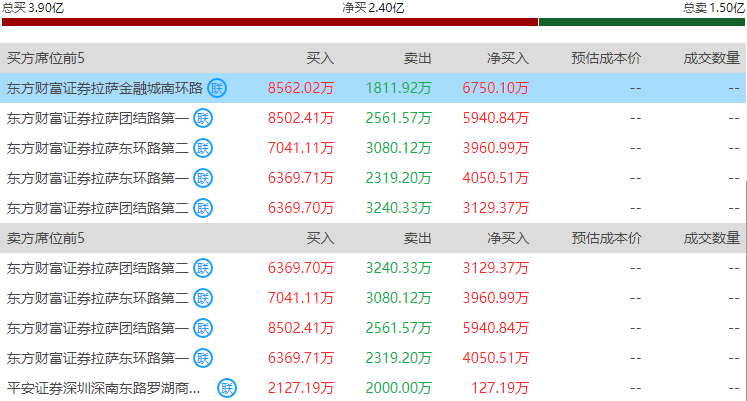The width and height of the screenshot is (747, 401).
Task: Click 7041.11万 in the buy-side table
Action: click(x=301, y=148)
